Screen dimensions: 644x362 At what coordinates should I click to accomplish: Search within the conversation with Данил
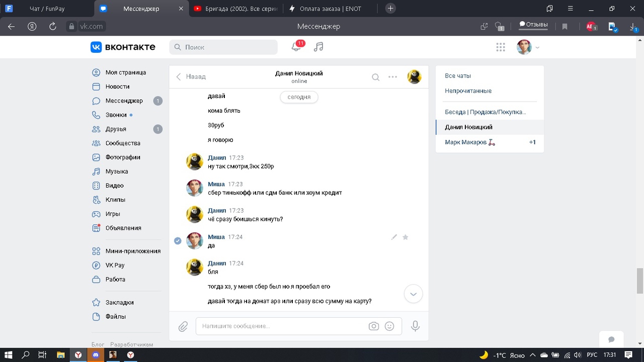pyautogui.click(x=375, y=77)
